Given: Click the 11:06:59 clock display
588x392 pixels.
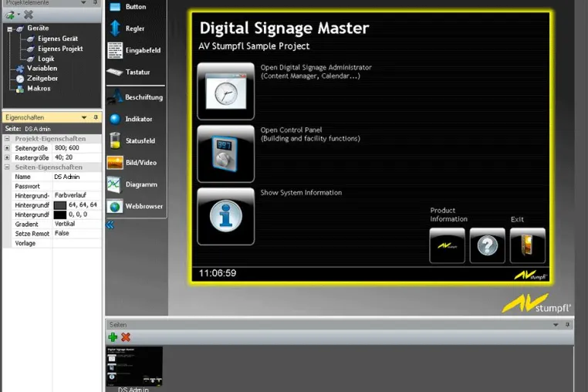Looking at the screenshot, I should click(x=218, y=273).
